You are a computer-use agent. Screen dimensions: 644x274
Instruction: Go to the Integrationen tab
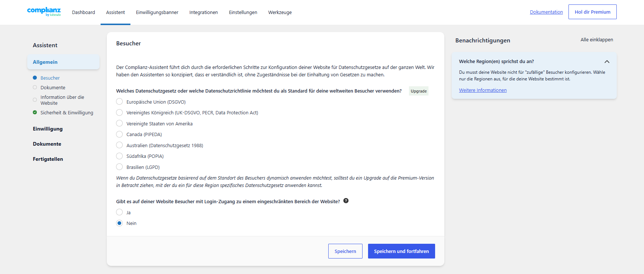click(x=204, y=12)
